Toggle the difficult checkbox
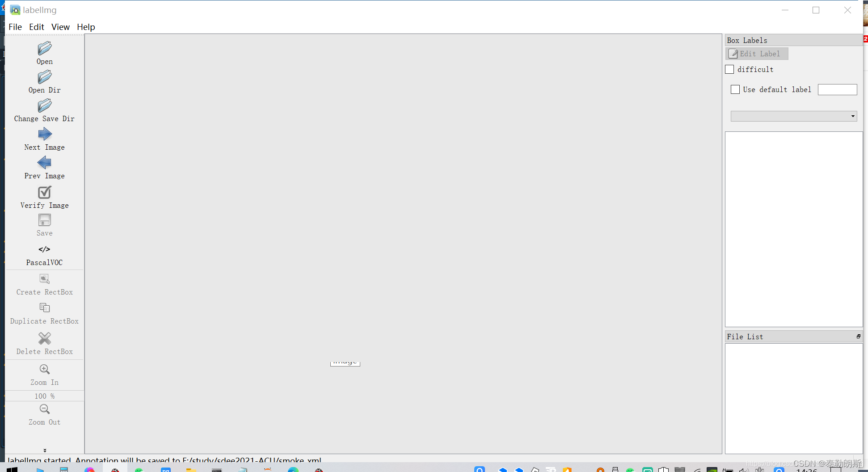 pos(729,69)
